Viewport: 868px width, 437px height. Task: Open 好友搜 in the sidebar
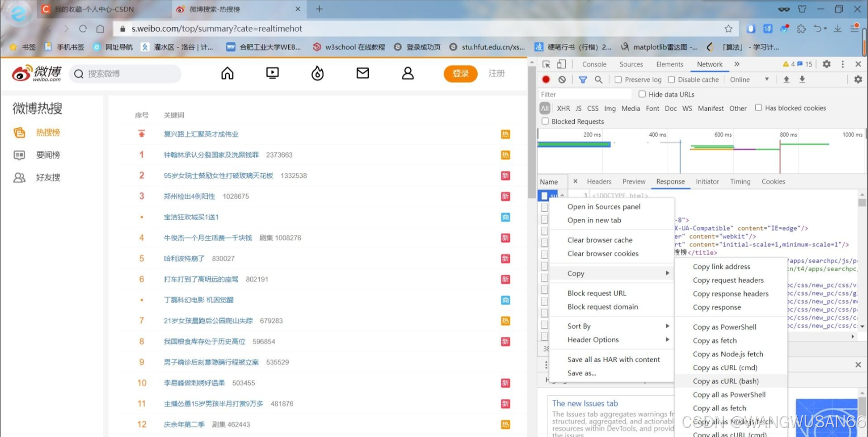(x=48, y=177)
